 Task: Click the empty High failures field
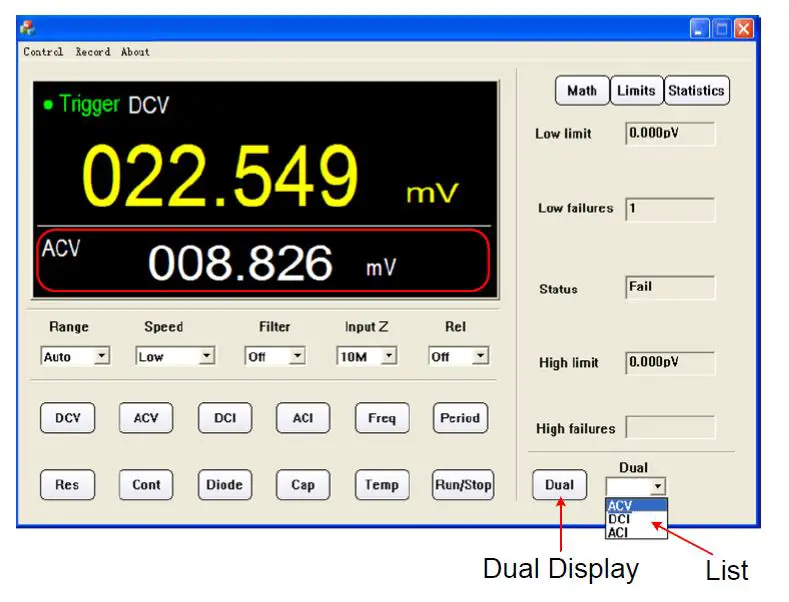click(x=670, y=427)
